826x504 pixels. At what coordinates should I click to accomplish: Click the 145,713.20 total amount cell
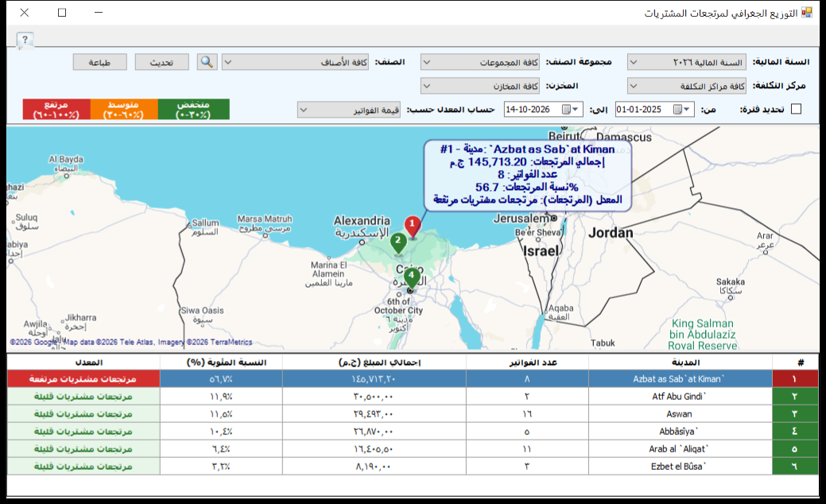click(374, 378)
